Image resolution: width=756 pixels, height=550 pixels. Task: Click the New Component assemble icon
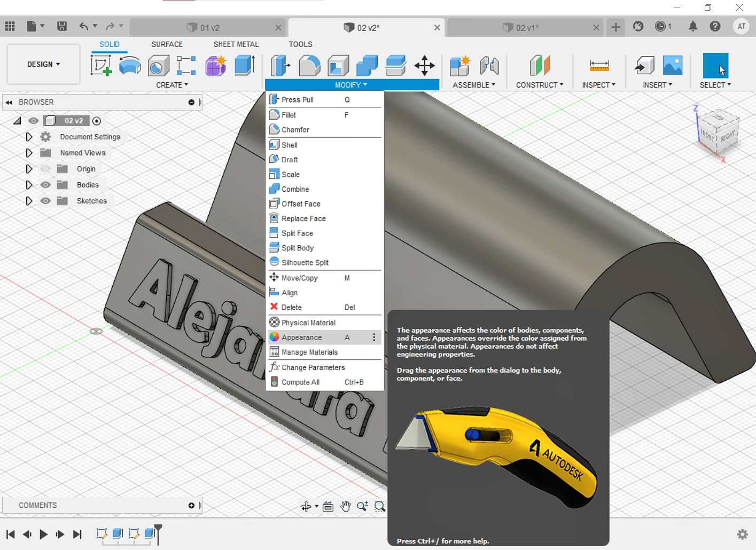pos(459,66)
